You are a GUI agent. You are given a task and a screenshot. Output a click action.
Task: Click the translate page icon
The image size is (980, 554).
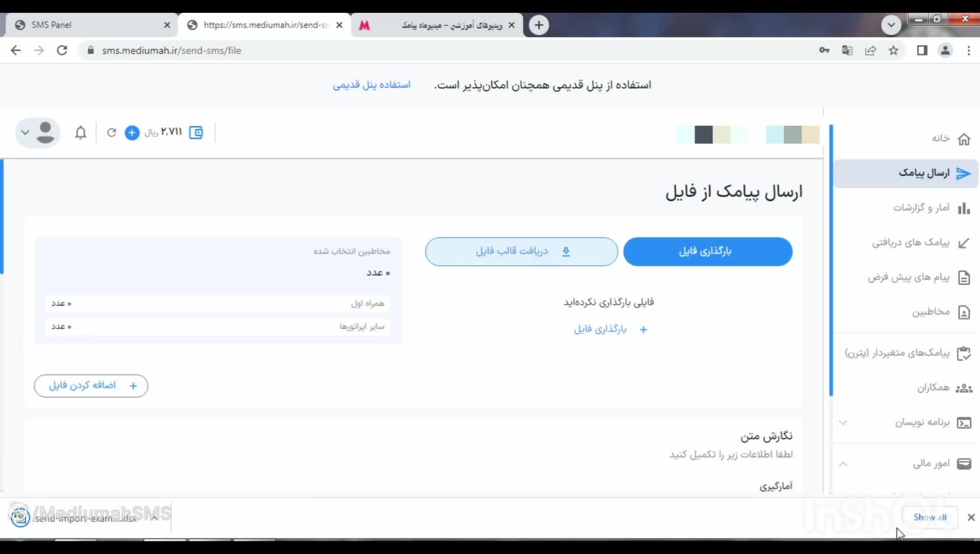point(847,50)
